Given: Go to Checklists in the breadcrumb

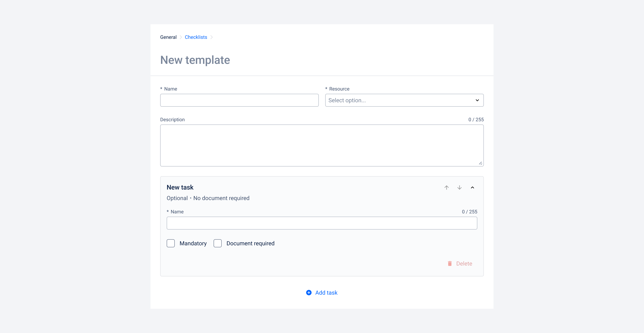Looking at the screenshot, I should coord(196,37).
